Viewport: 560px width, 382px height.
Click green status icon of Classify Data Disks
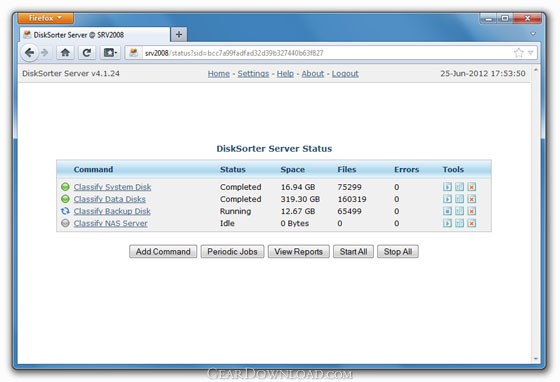(x=65, y=199)
